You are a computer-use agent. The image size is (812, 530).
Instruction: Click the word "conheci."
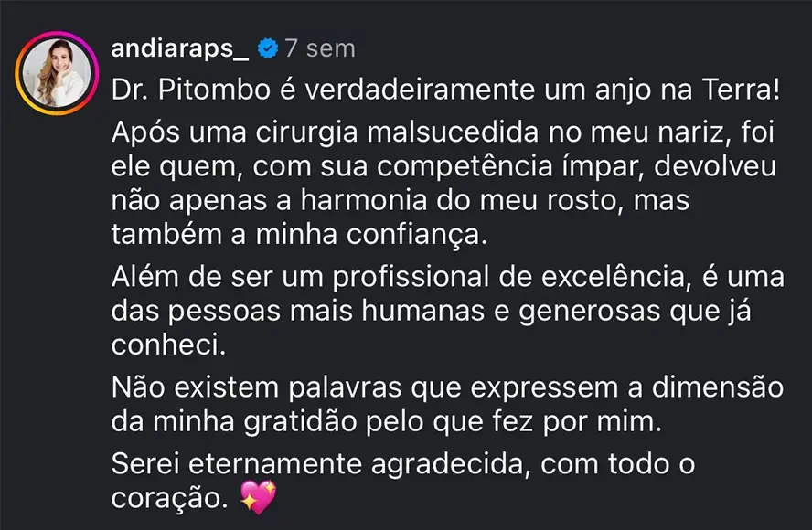167,345
